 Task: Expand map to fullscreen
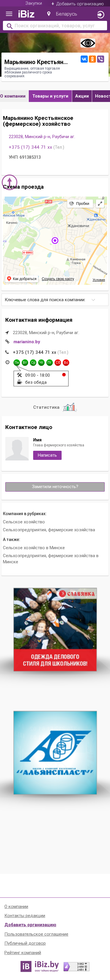(100, 204)
